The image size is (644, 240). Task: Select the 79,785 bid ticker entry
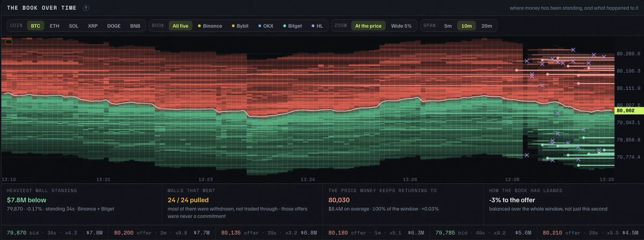[x=485, y=232]
